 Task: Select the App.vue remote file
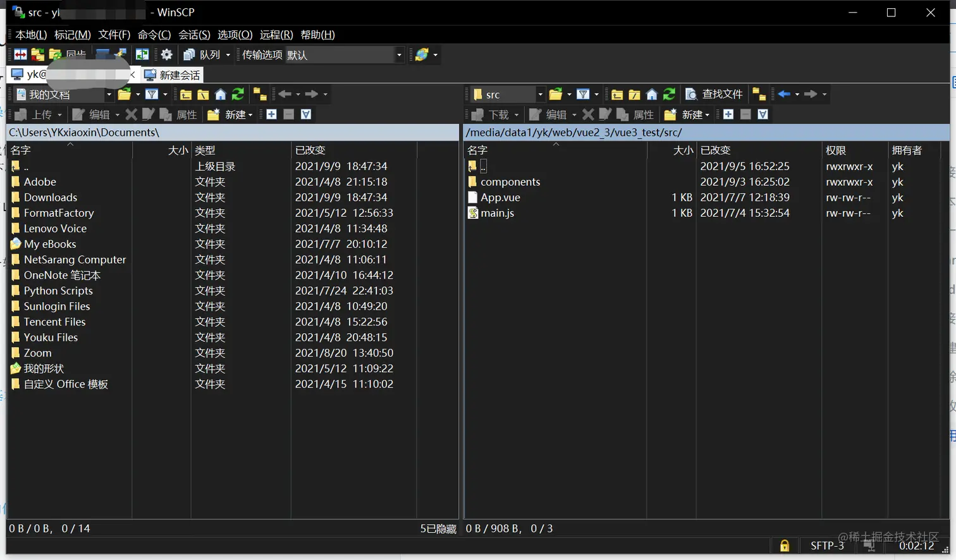click(500, 197)
